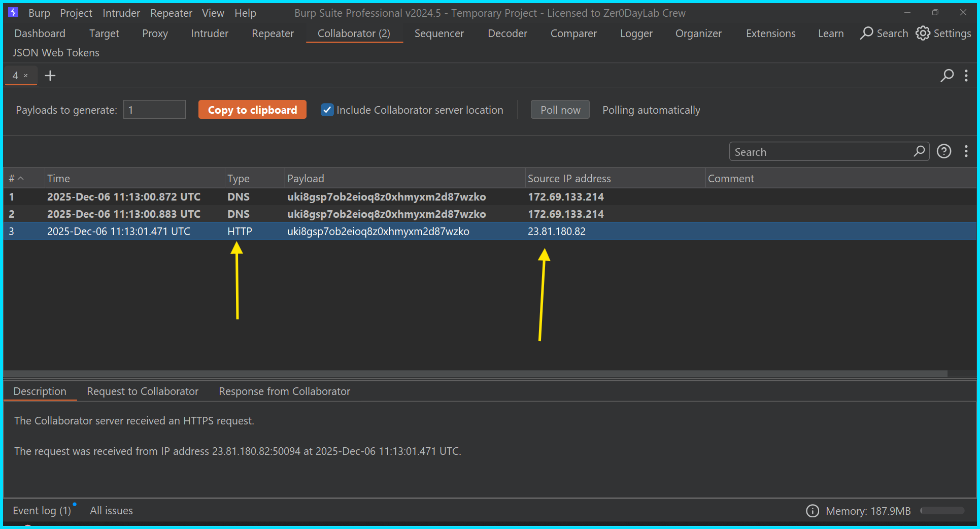
Task: Add a new Collaborator tab with plus icon
Action: pyautogui.click(x=50, y=76)
